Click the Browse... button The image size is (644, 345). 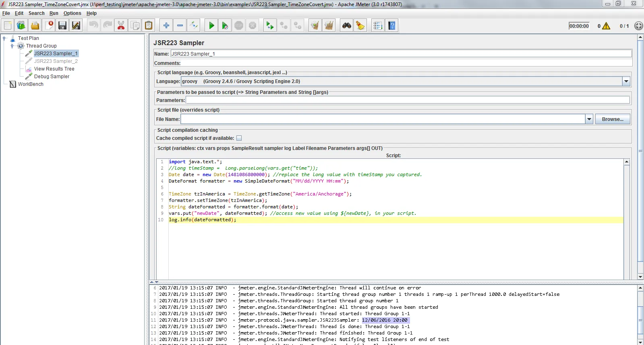tap(612, 119)
